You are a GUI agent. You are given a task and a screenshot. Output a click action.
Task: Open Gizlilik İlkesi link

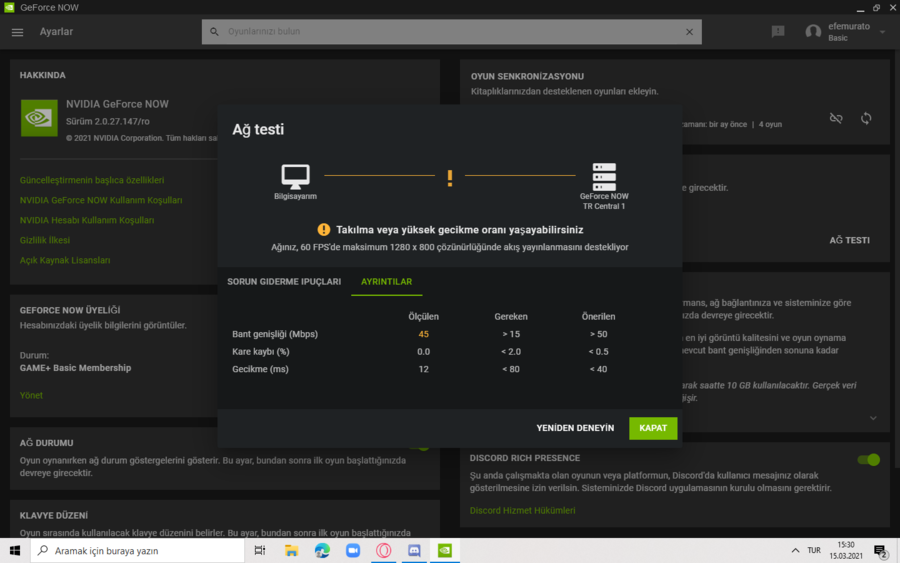pyautogui.click(x=45, y=240)
